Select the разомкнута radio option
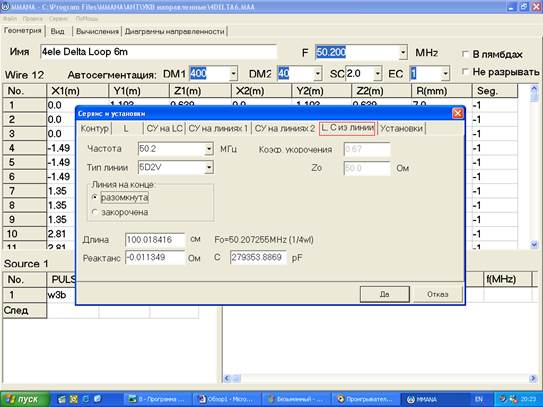 pyautogui.click(x=95, y=197)
